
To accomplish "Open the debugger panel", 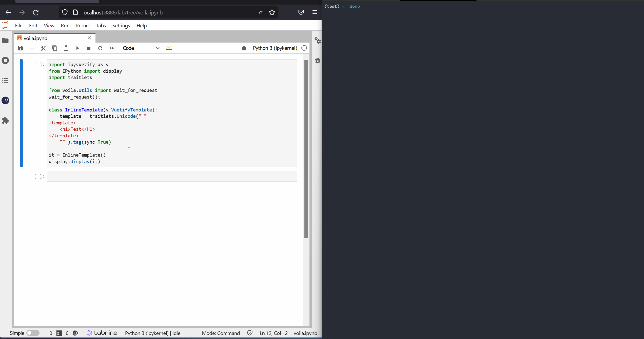I will point(318,61).
